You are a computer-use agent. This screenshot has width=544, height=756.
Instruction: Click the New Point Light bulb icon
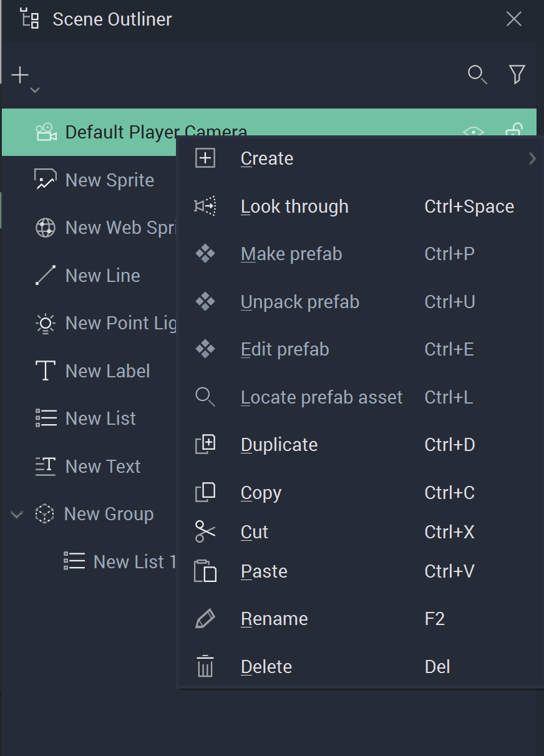pos(46,324)
